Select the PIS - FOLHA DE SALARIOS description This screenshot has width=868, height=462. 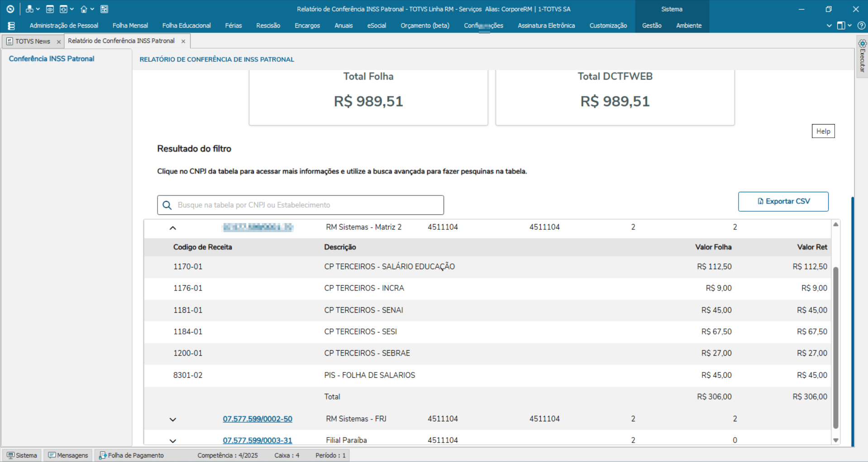[x=370, y=375]
